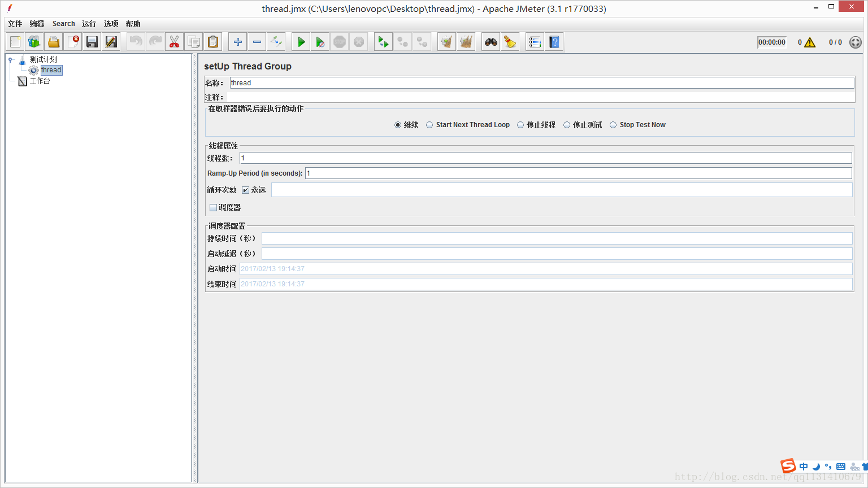868x488 pixels.
Task: Collapse the 测试计划 tree node handle
Action: pos(10,59)
